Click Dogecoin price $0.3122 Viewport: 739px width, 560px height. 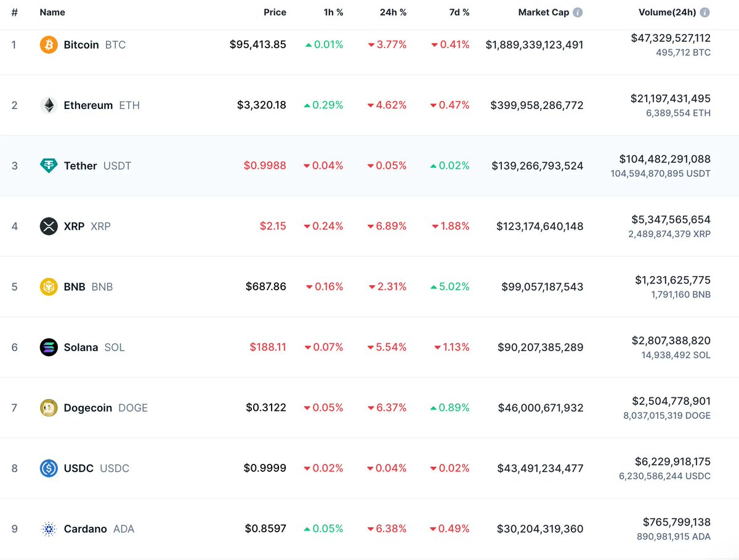point(266,408)
